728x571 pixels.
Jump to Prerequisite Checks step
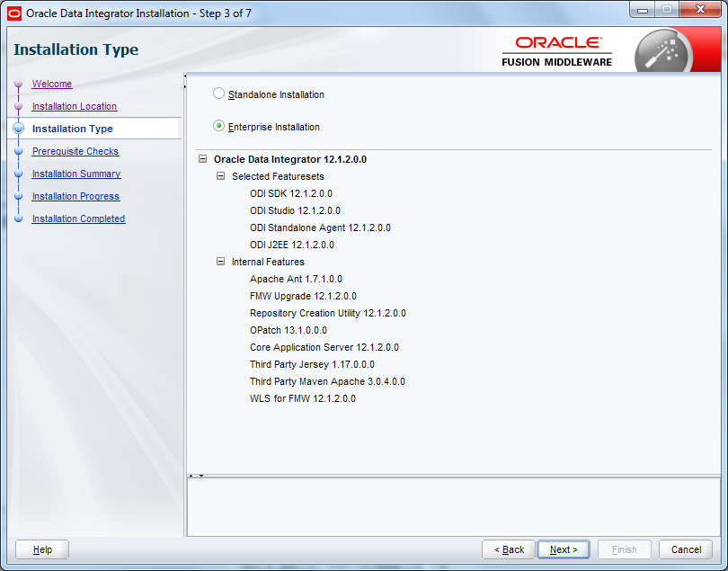click(x=75, y=151)
